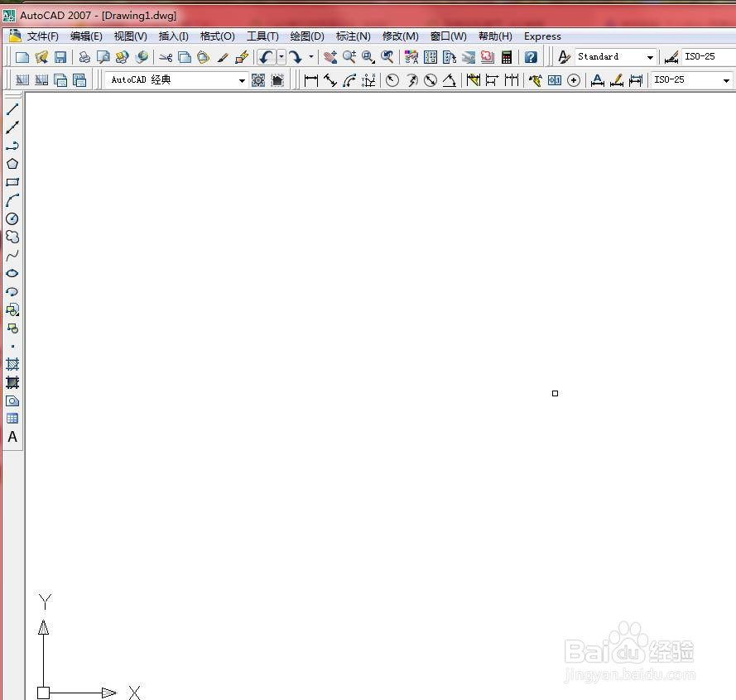736x700 pixels.
Task: Open the 文件(F) menu
Action: [42, 36]
